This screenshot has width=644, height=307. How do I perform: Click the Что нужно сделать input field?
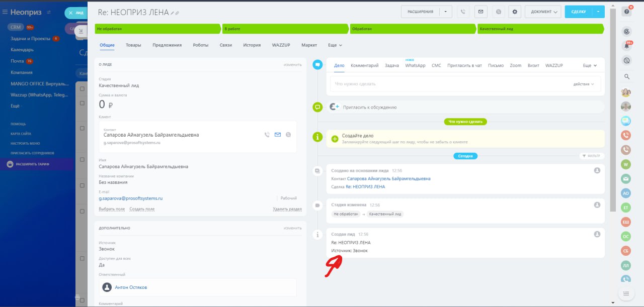(450, 84)
